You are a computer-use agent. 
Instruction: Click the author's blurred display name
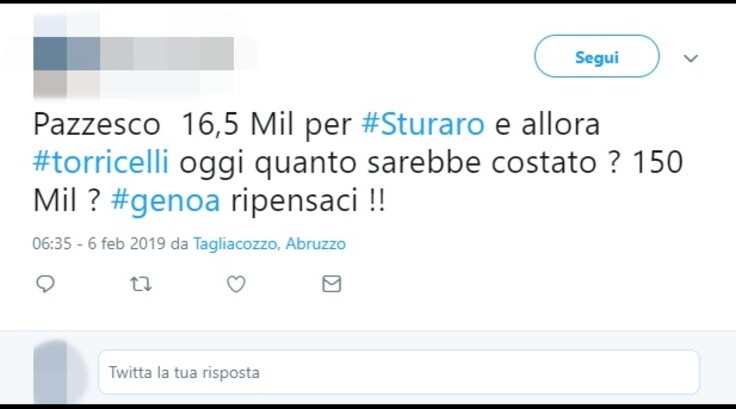point(167,54)
